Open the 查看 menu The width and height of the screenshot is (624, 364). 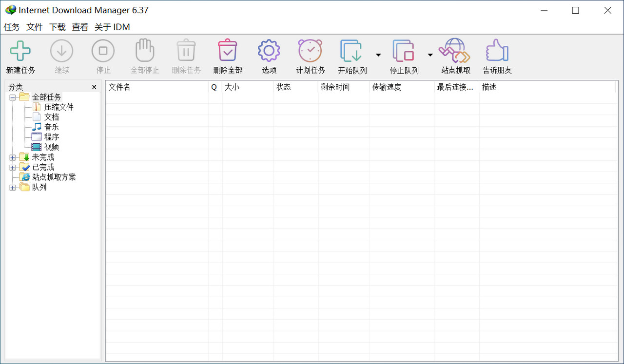pyautogui.click(x=80, y=27)
